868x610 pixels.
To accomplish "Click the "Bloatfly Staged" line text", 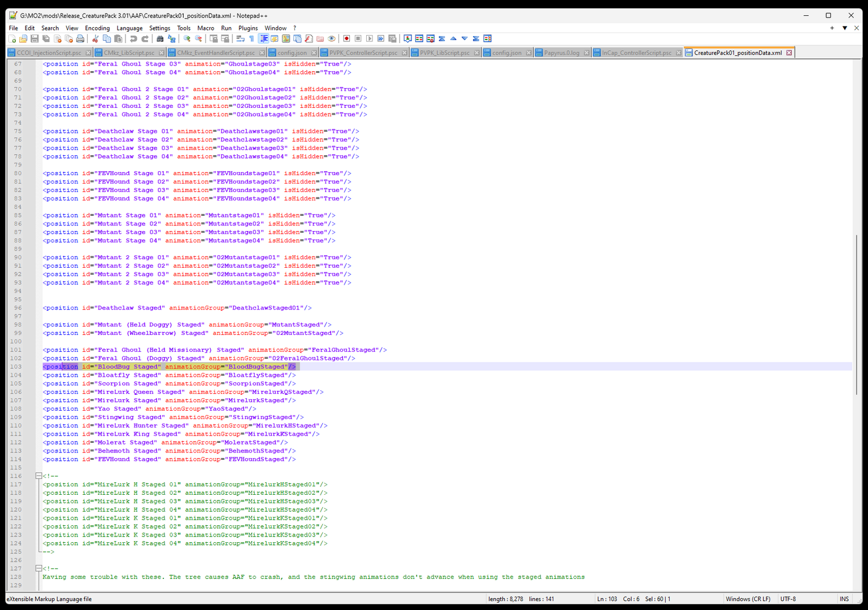I will 170,376.
